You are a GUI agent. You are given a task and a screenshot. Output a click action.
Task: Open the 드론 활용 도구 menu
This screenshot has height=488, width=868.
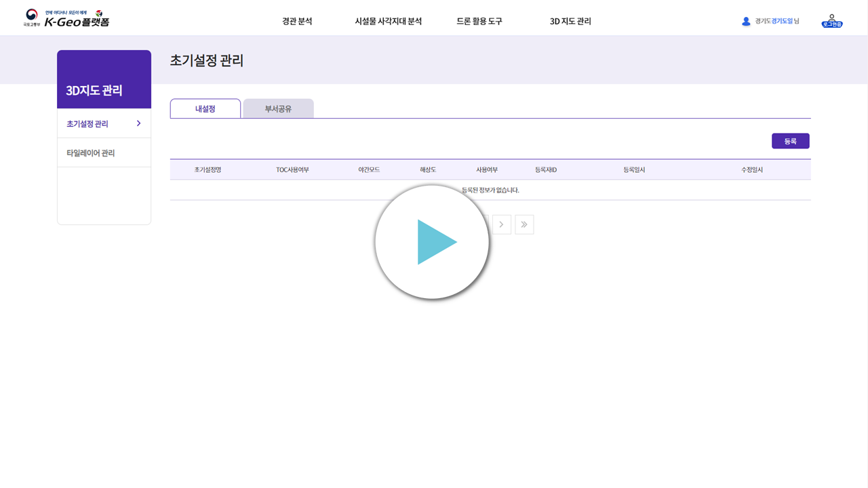(479, 21)
